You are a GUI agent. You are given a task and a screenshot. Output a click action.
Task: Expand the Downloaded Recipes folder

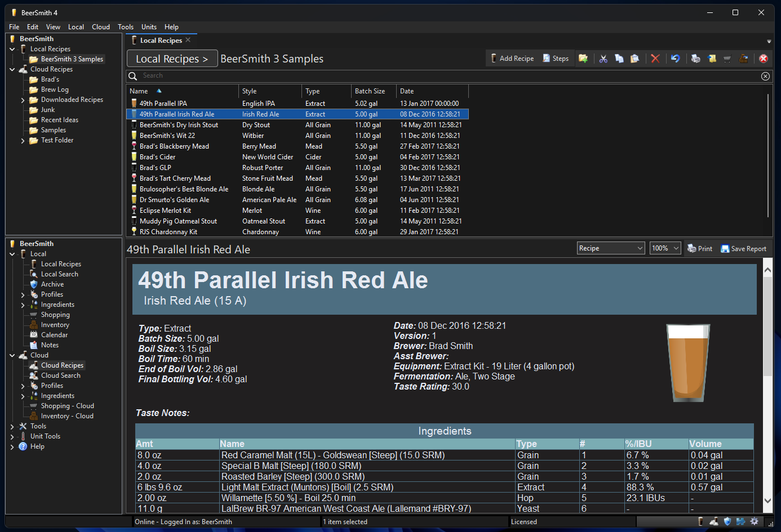(23, 100)
